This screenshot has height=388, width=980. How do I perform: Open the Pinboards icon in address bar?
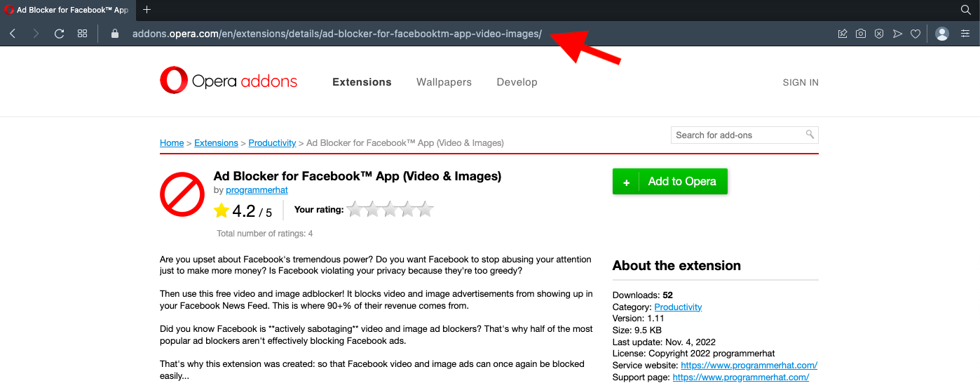pos(843,34)
